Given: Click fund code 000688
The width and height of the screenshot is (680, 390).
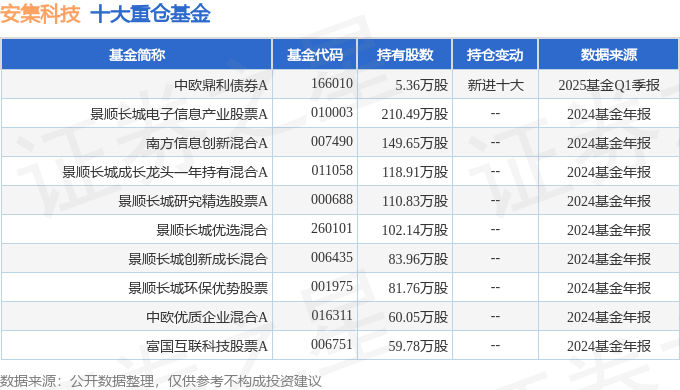Looking at the screenshot, I should [332, 200].
